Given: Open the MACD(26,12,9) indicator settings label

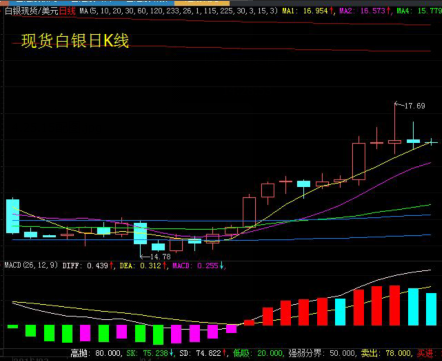Looking at the screenshot, I should tap(31, 265).
